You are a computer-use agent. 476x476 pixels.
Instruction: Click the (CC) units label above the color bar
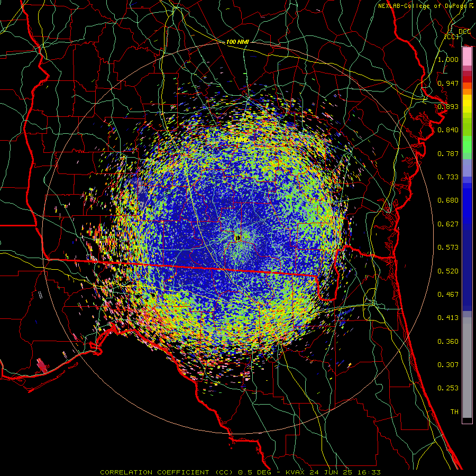tap(452, 36)
